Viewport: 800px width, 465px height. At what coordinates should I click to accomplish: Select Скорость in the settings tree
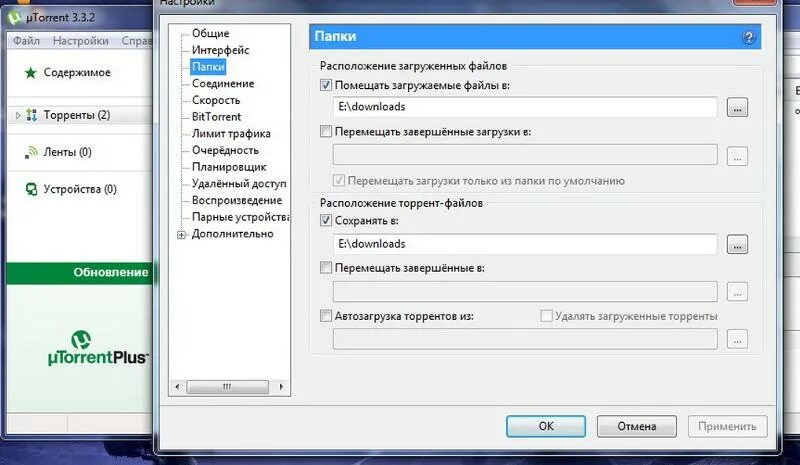click(216, 100)
